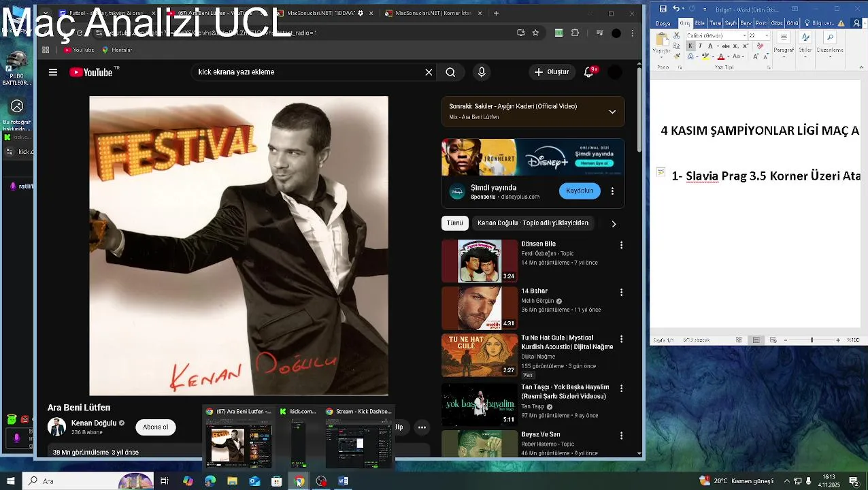Open Word font size dropdown
Viewport: 868px width, 490px height.
tap(767, 35)
